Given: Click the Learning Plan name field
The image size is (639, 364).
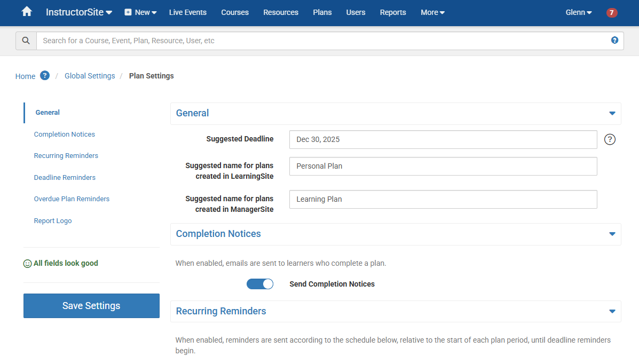Looking at the screenshot, I should 443,199.
